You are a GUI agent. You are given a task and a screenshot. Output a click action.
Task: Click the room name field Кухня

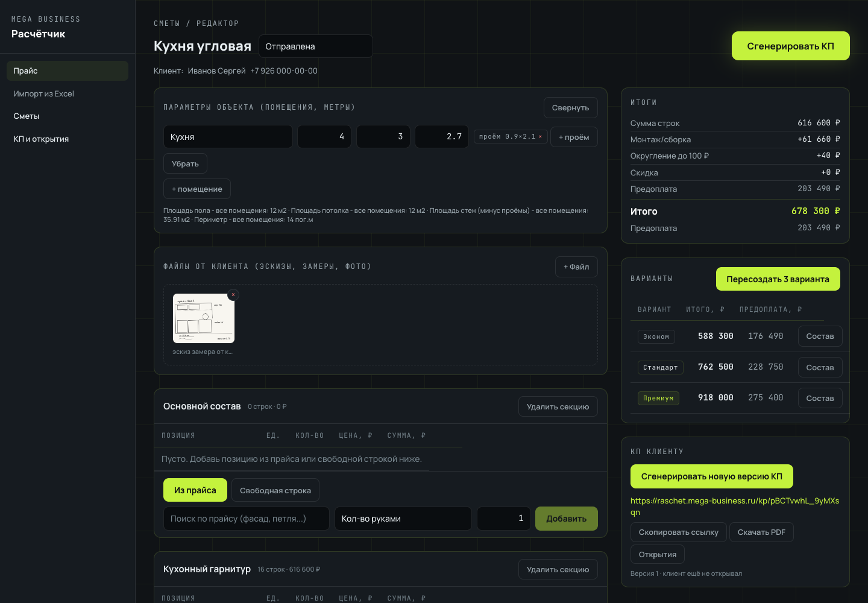click(x=228, y=137)
